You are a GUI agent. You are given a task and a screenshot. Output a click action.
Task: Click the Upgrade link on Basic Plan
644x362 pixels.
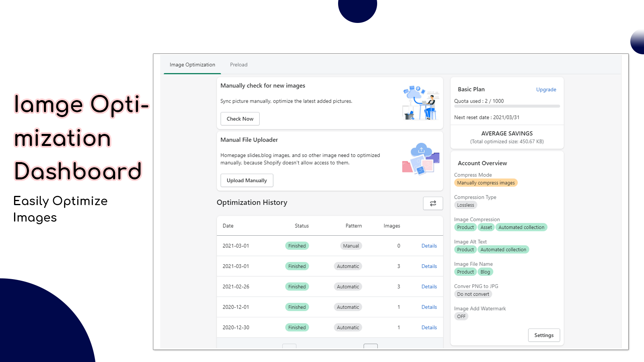(546, 89)
